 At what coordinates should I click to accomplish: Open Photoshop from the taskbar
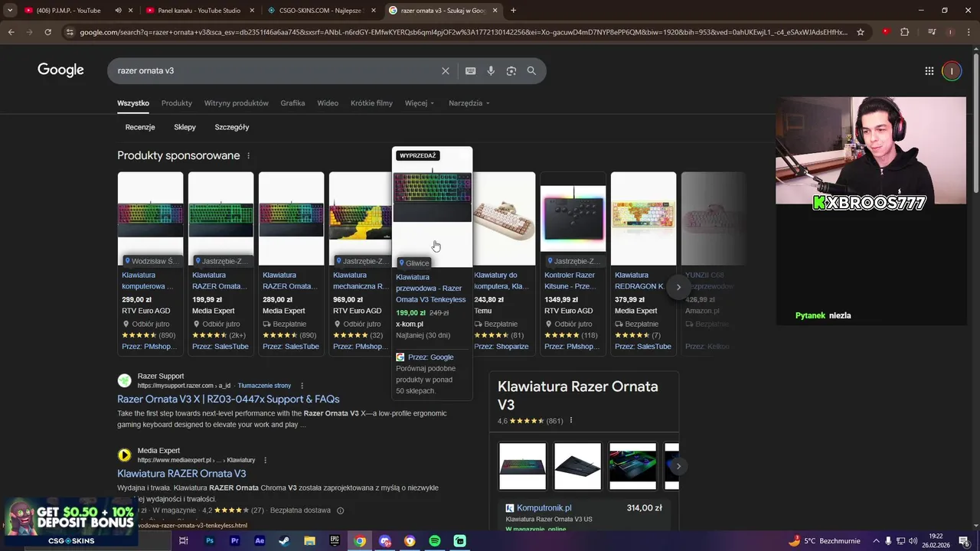(210, 541)
